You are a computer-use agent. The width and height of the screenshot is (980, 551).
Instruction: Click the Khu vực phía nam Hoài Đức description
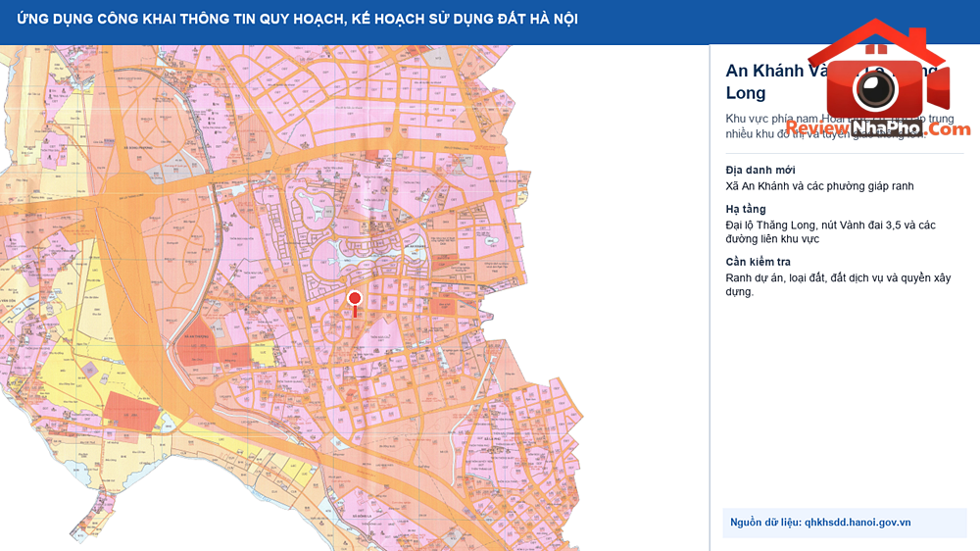(x=840, y=126)
